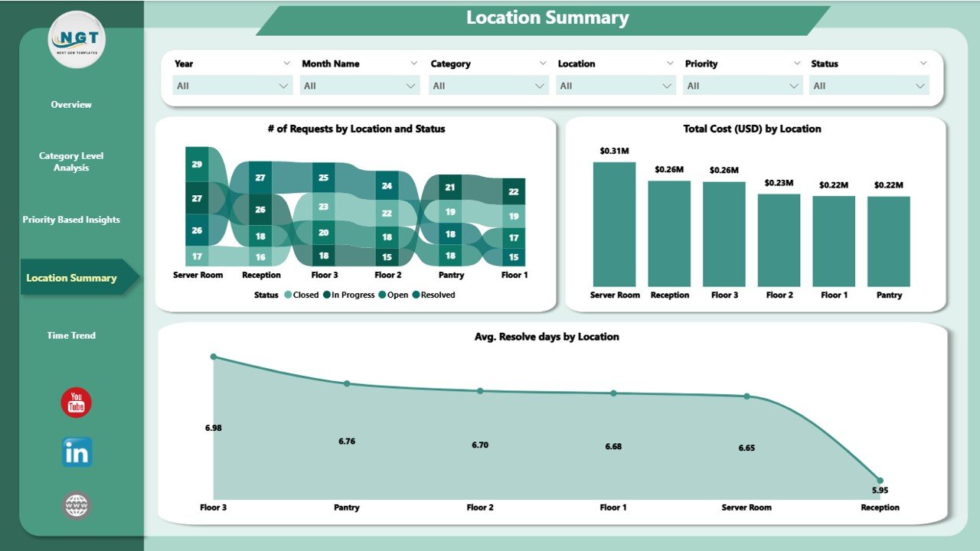Click Floor 1 point on resolve-days line

(x=613, y=393)
